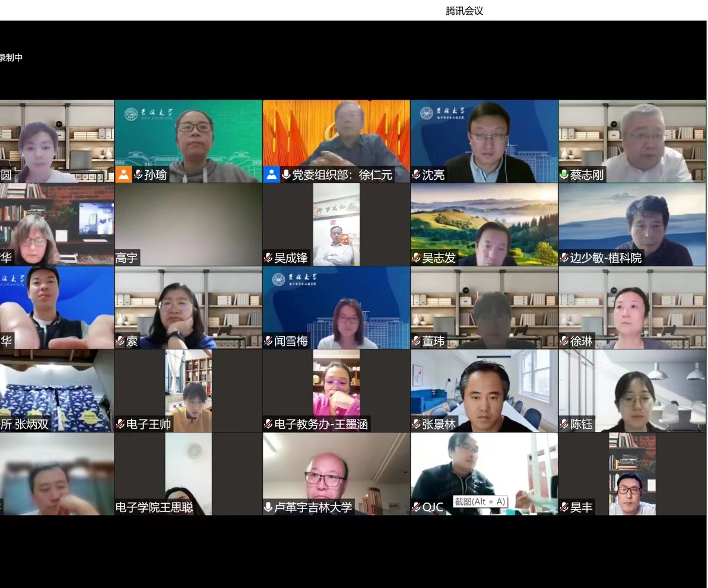Screen dimensions: 708x588
Task: Click the 截图(Alt + A) screenshot tooltip
Action: [x=480, y=501]
